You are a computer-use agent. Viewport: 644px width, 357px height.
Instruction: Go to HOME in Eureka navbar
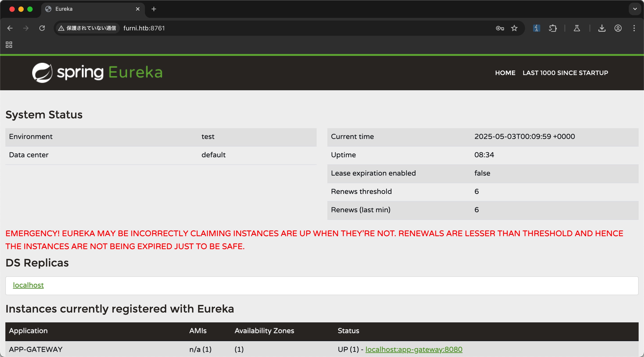pos(505,73)
